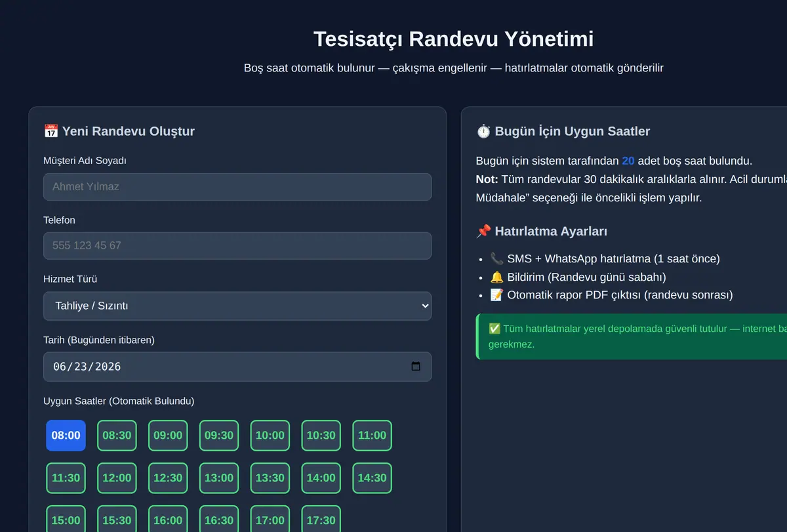The height and width of the screenshot is (532, 787).
Task: Pick the 17:30 time slot
Action: pyautogui.click(x=321, y=519)
